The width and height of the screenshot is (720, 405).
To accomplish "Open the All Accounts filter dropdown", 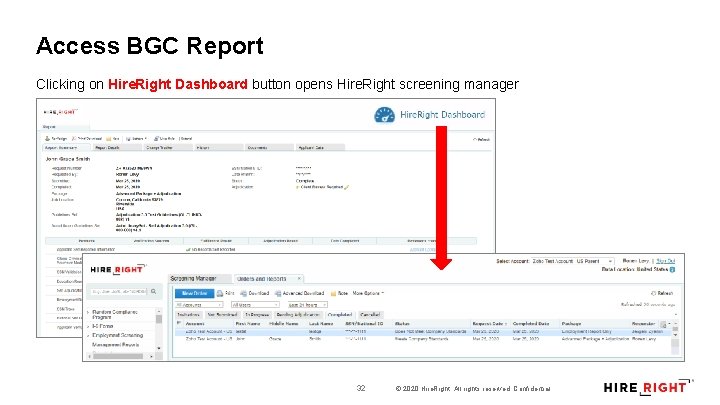I will tap(199, 304).
